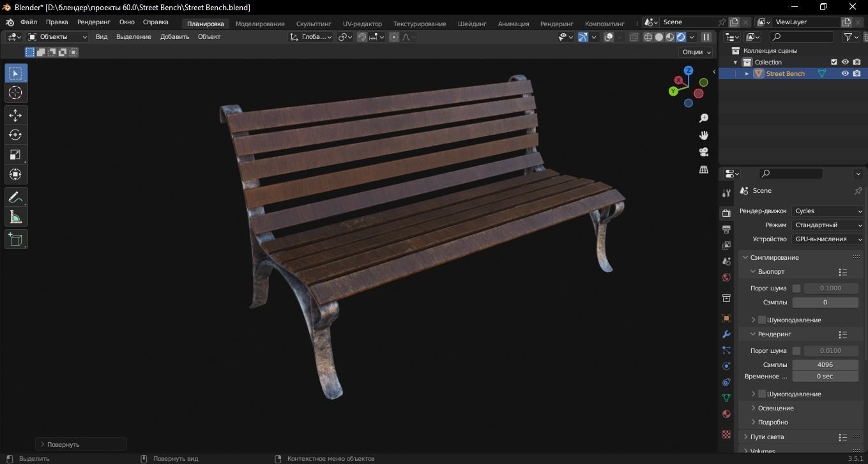Open the Physics properties tab icon
Image resolution: width=868 pixels, height=464 pixels.
726,366
